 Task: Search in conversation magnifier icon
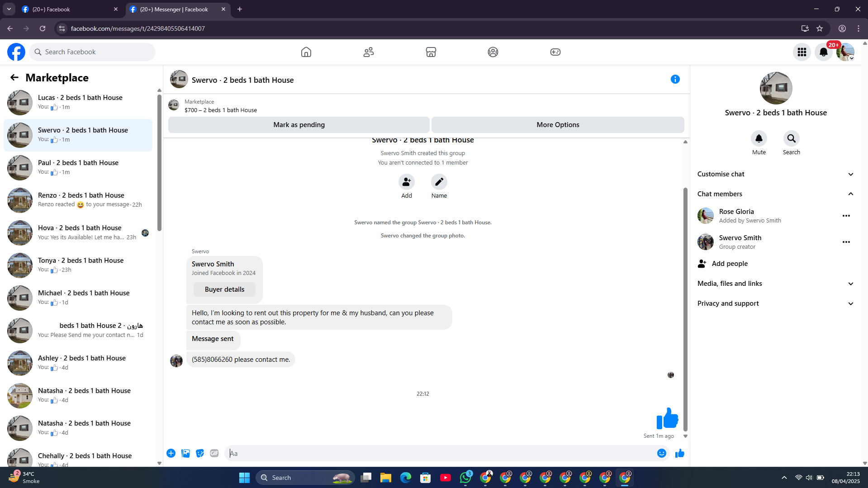pyautogui.click(x=792, y=138)
